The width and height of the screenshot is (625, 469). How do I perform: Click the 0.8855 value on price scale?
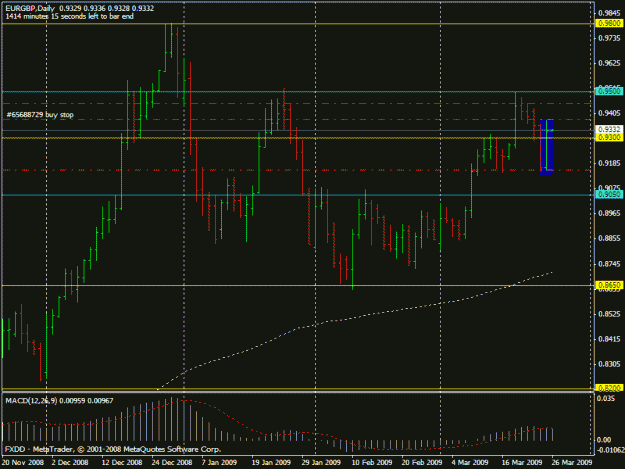[x=609, y=238]
